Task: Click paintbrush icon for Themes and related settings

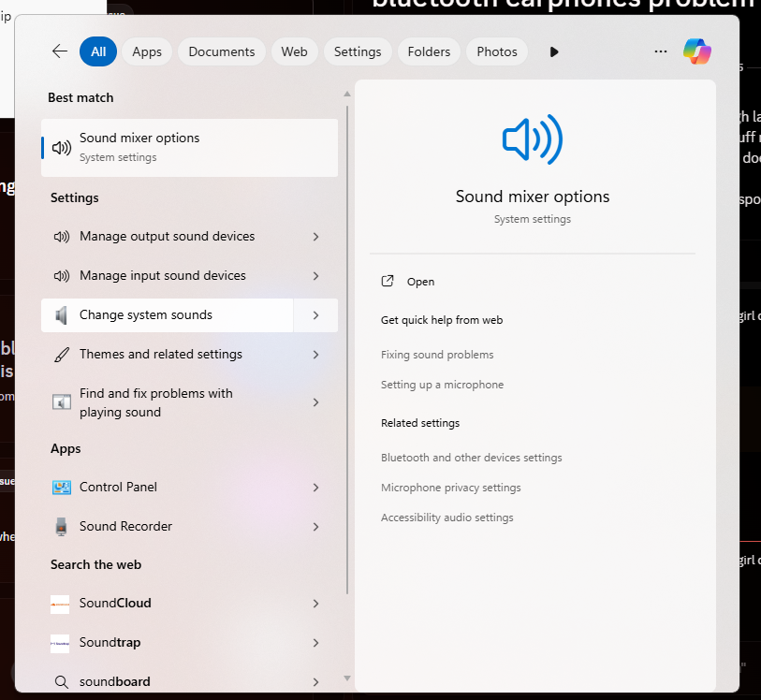Action: [x=62, y=355]
